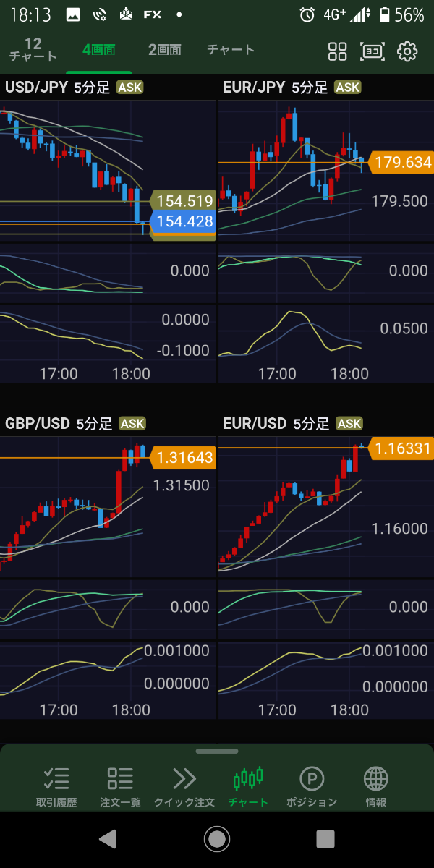Open 取引履歴 trade history
Viewport: 434px width, 868px height.
click(x=56, y=787)
